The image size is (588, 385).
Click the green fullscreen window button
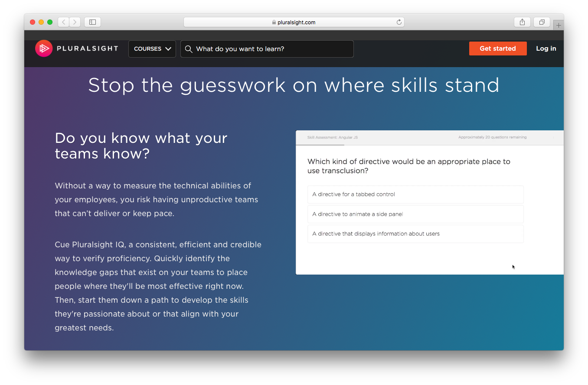(50, 22)
